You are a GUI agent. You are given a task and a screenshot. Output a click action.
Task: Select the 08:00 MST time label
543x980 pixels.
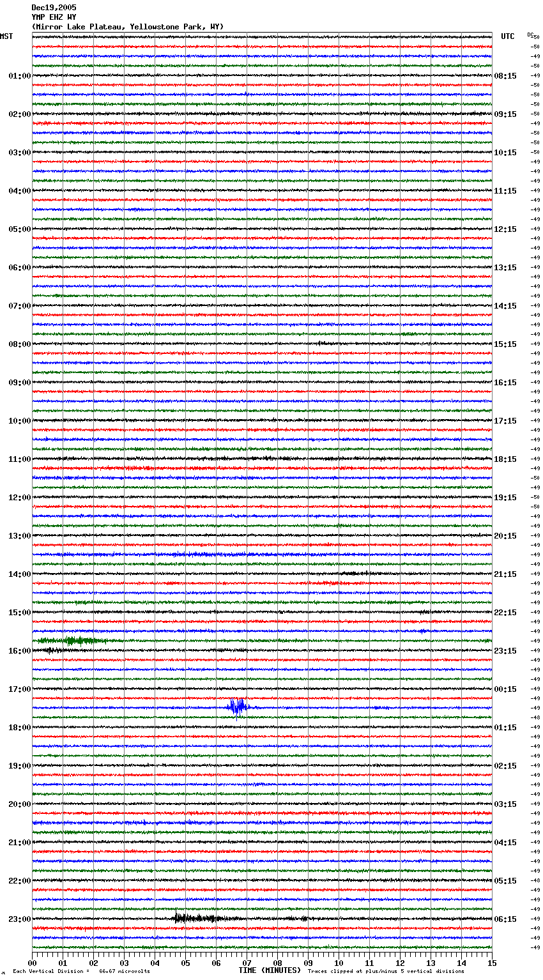click(x=20, y=344)
